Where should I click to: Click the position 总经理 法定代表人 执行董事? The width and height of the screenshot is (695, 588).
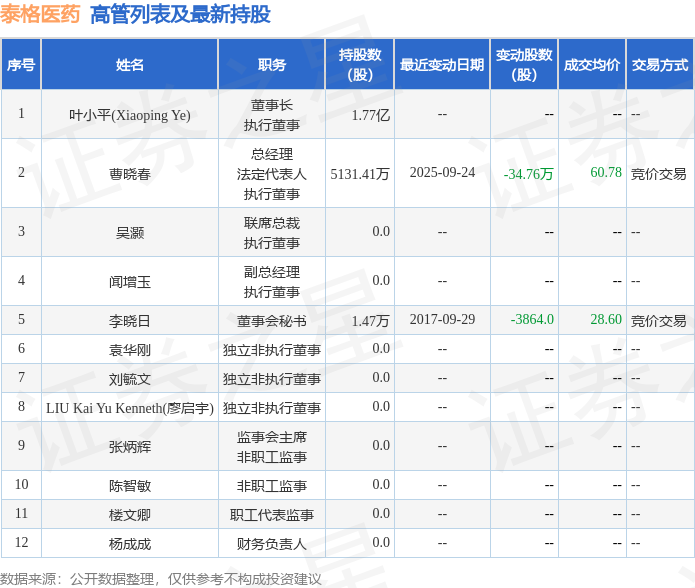(272, 174)
